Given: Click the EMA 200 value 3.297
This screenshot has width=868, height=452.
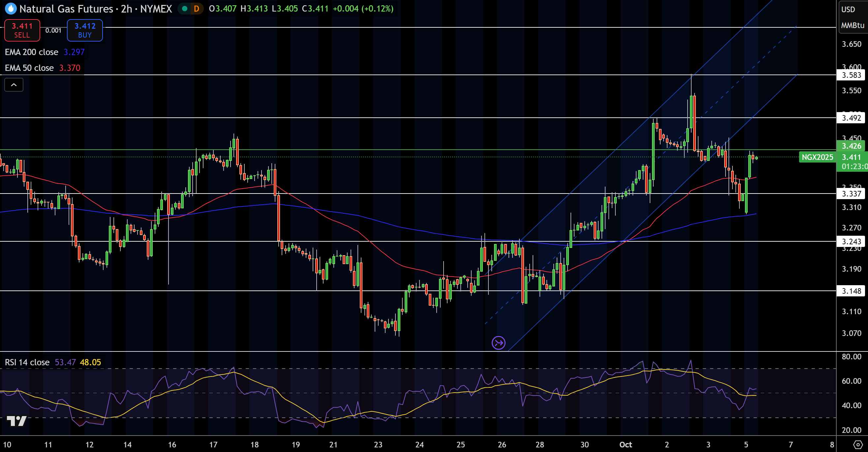Looking at the screenshot, I should pos(74,52).
